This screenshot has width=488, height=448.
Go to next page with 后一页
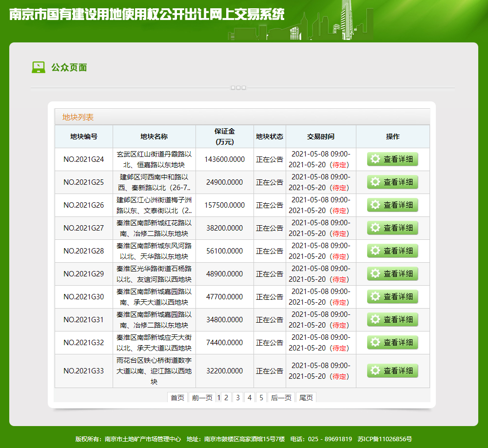pos(281,398)
